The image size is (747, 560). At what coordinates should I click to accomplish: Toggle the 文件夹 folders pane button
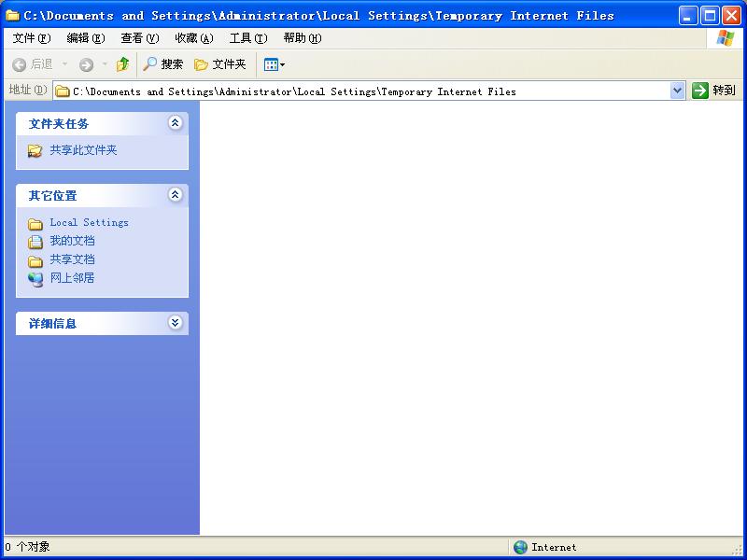pyautogui.click(x=220, y=63)
